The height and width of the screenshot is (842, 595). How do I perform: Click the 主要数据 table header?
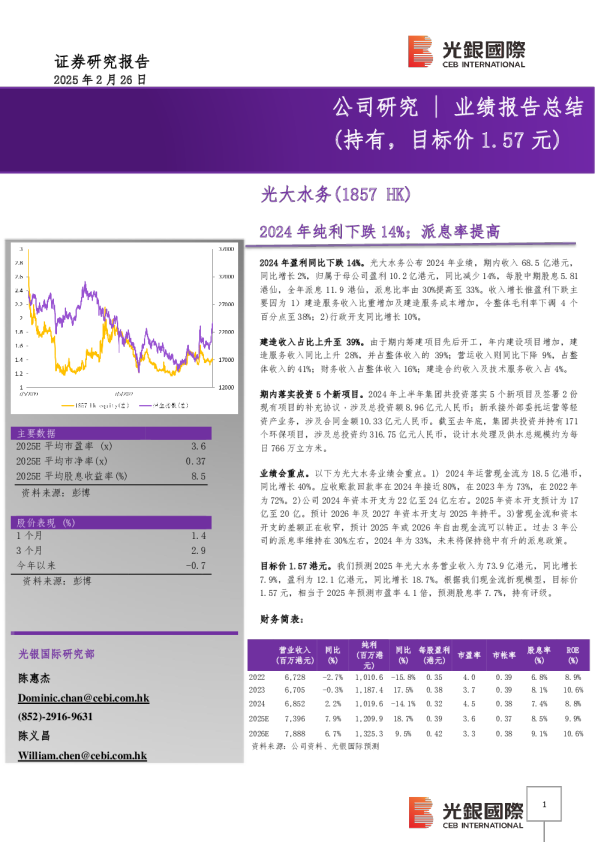click(111, 433)
